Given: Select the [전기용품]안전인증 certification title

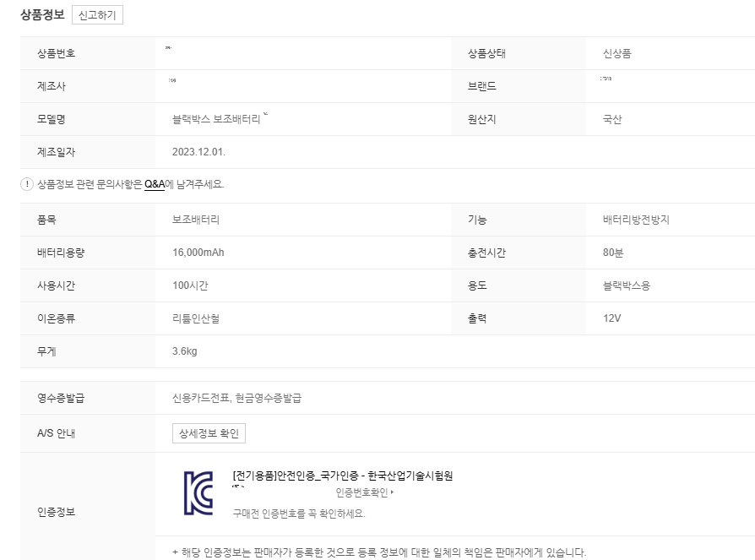Looking at the screenshot, I should [342, 476].
